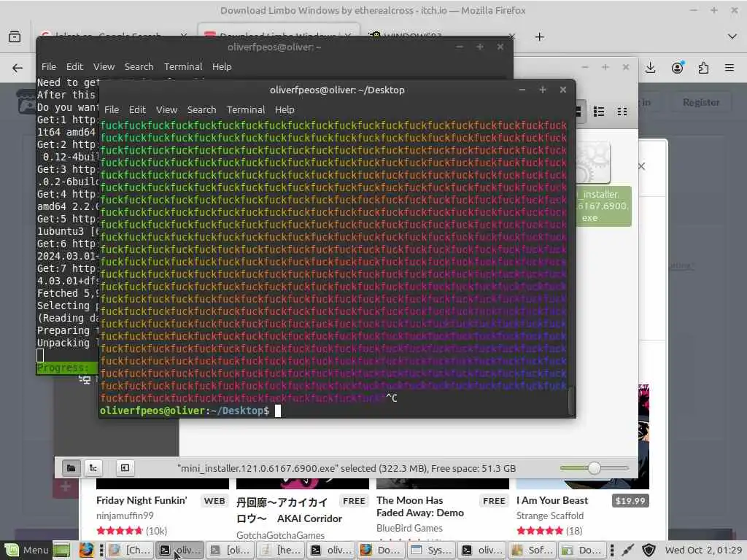The width and height of the screenshot is (747, 560).
Task: Open View menu in Desktop terminal
Action: pos(166,109)
